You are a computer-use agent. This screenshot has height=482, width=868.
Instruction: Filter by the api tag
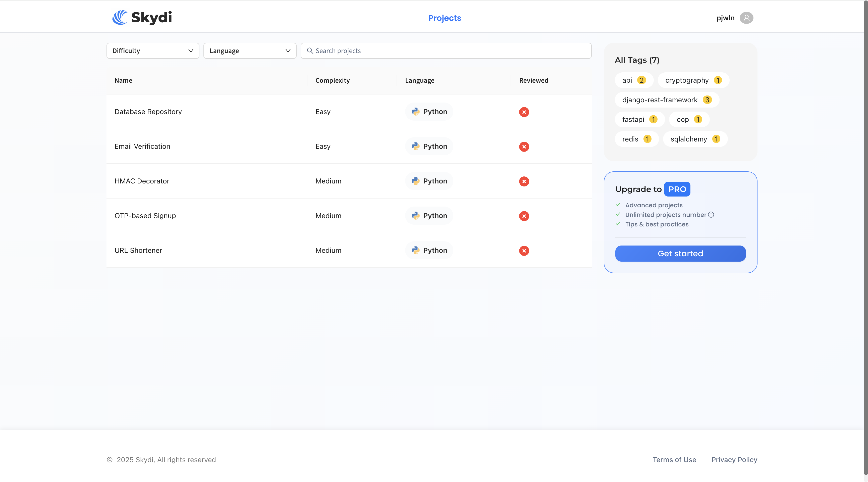tap(634, 80)
